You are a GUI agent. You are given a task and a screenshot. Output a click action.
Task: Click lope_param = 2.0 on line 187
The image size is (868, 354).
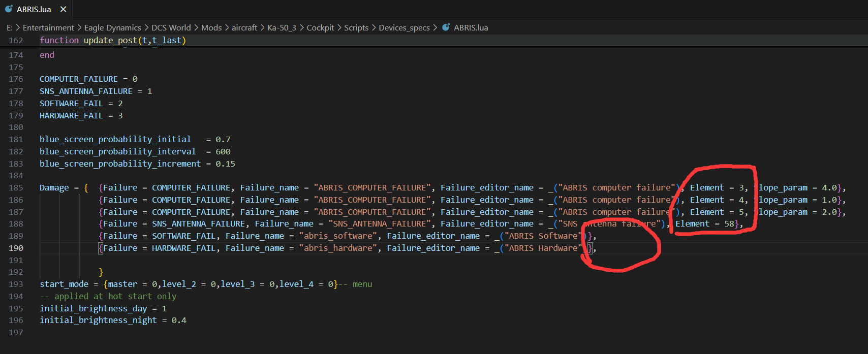[x=798, y=212]
